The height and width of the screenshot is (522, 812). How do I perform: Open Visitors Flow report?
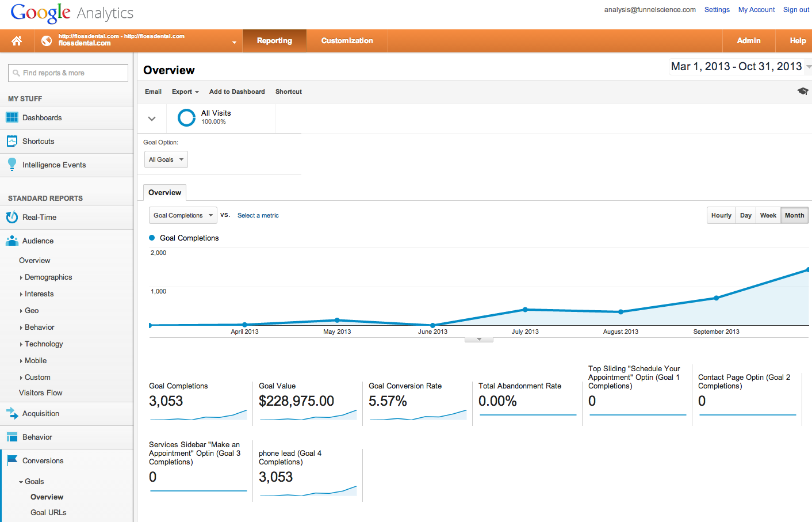(40, 393)
